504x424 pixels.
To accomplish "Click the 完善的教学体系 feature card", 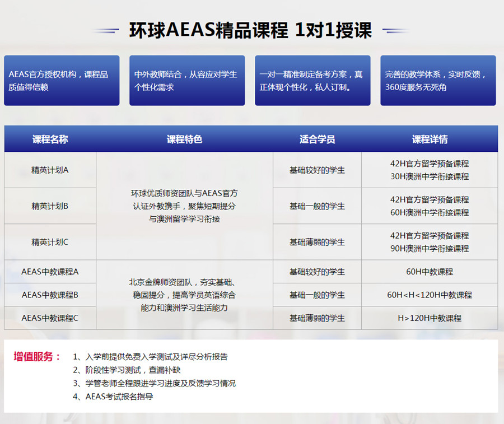I will [438, 80].
